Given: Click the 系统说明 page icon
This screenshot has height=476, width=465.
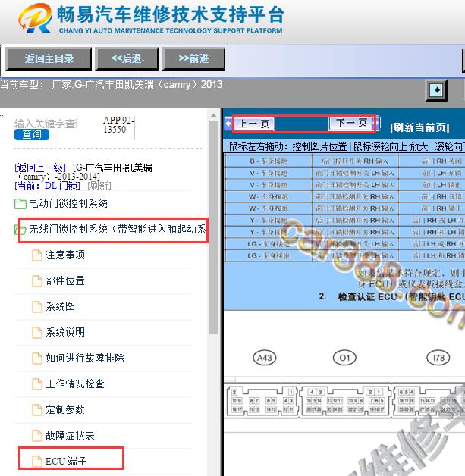Looking at the screenshot, I should (37, 333).
